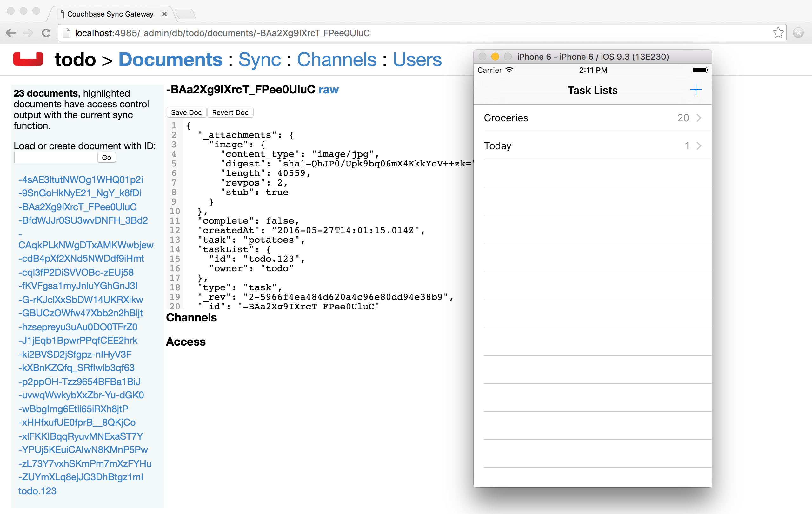Open the Groceries list chevron
Image resolution: width=812 pixels, height=514 pixels.
[x=699, y=118]
